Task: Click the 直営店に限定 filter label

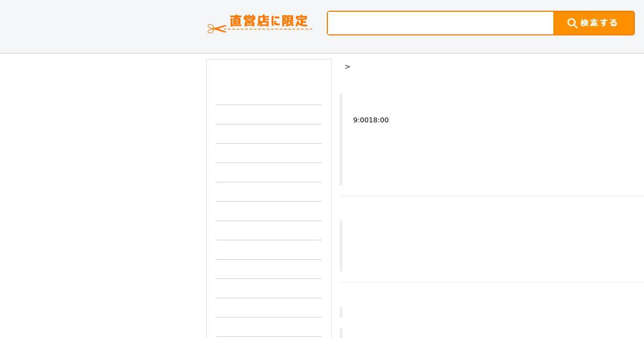Action: tap(269, 21)
